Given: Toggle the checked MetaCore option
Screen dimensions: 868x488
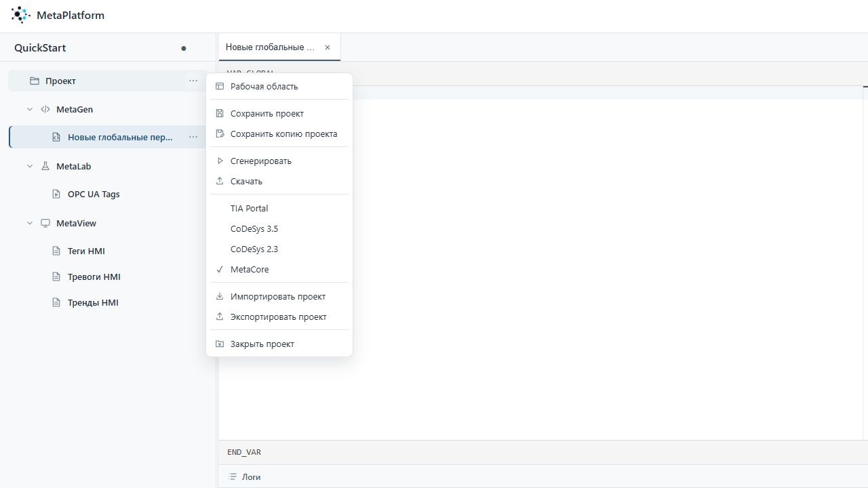Looking at the screenshot, I should click(279, 269).
